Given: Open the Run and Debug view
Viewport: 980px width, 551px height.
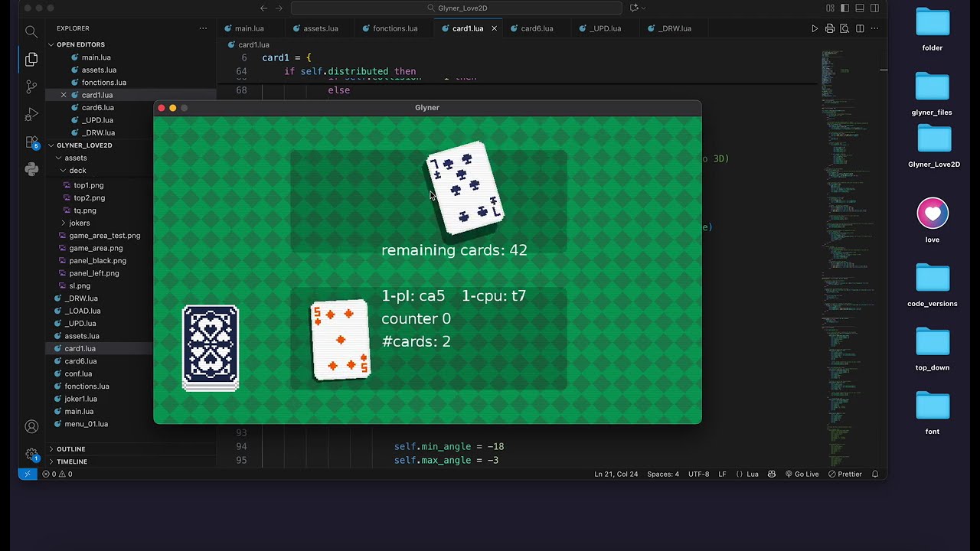Looking at the screenshot, I should point(31,114).
